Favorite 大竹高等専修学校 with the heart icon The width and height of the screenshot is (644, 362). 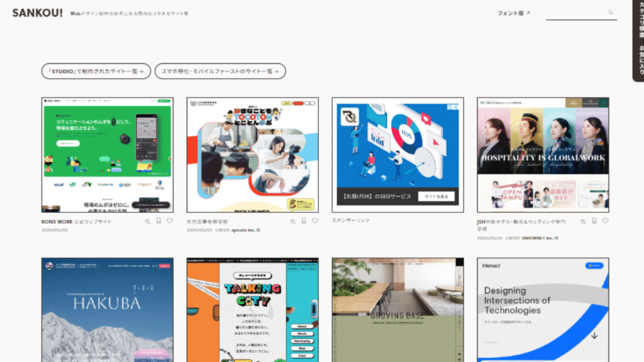point(315,221)
